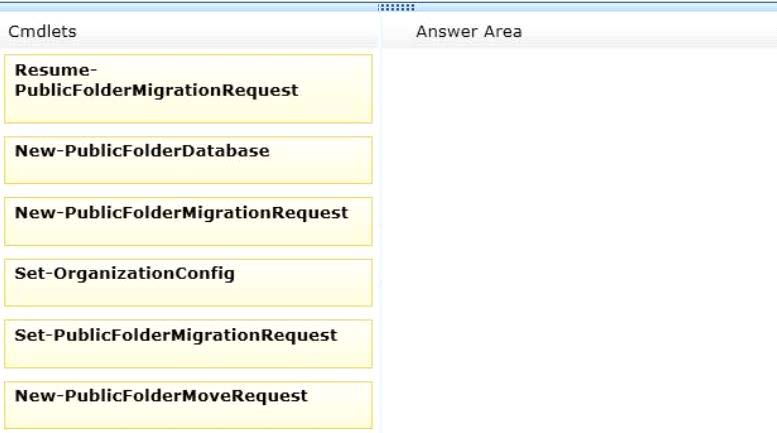Select New-PublicFolderMigrationRequest cmdlet tile
777x433 pixels.
(188, 221)
